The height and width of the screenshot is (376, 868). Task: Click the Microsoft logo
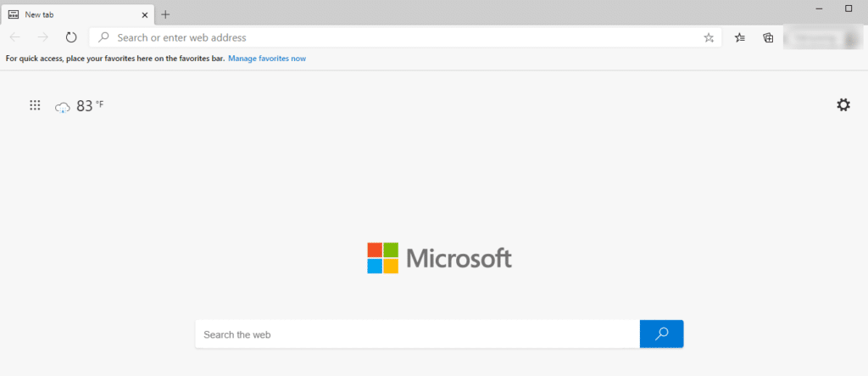click(439, 258)
